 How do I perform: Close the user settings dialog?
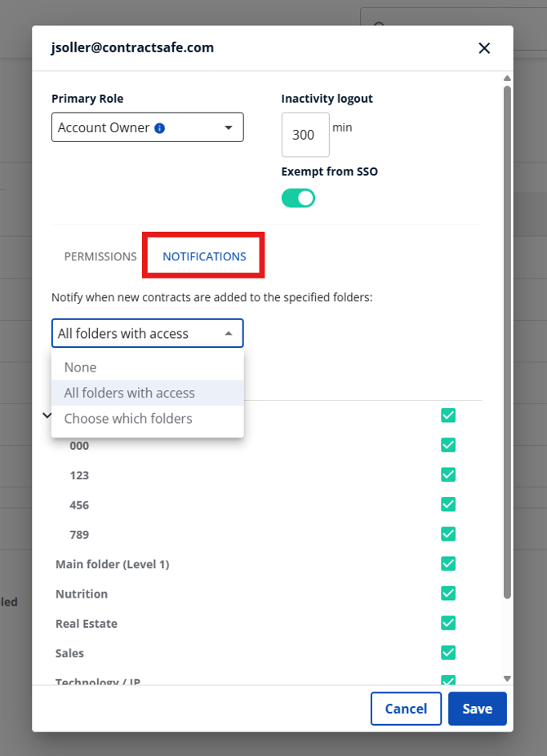(484, 48)
